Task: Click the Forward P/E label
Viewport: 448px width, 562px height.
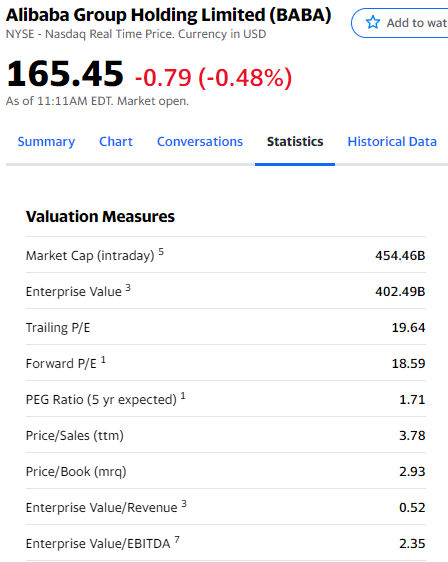Action: coord(61,364)
